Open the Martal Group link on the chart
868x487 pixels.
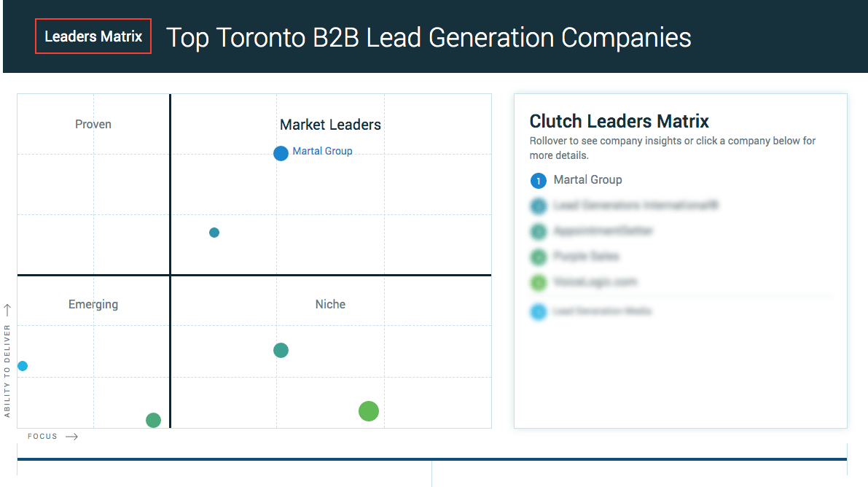tap(322, 151)
